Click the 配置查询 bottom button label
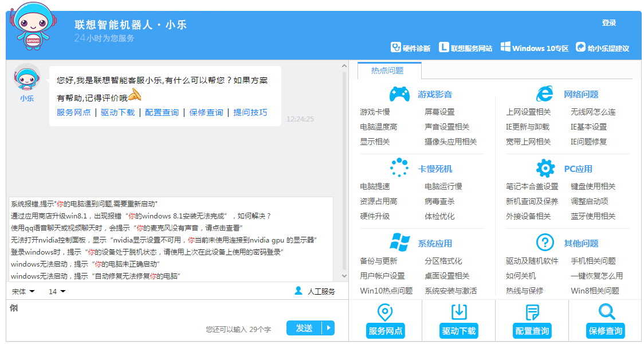644x344 pixels. coord(532,331)
